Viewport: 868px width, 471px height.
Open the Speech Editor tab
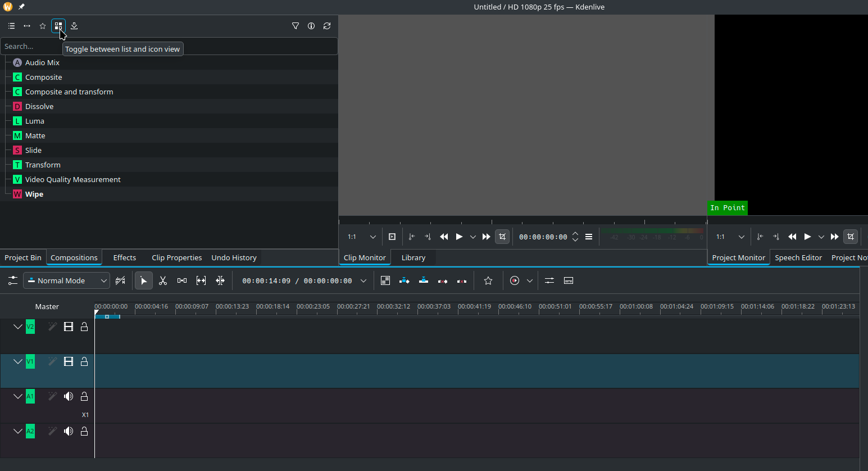[798, 257]
